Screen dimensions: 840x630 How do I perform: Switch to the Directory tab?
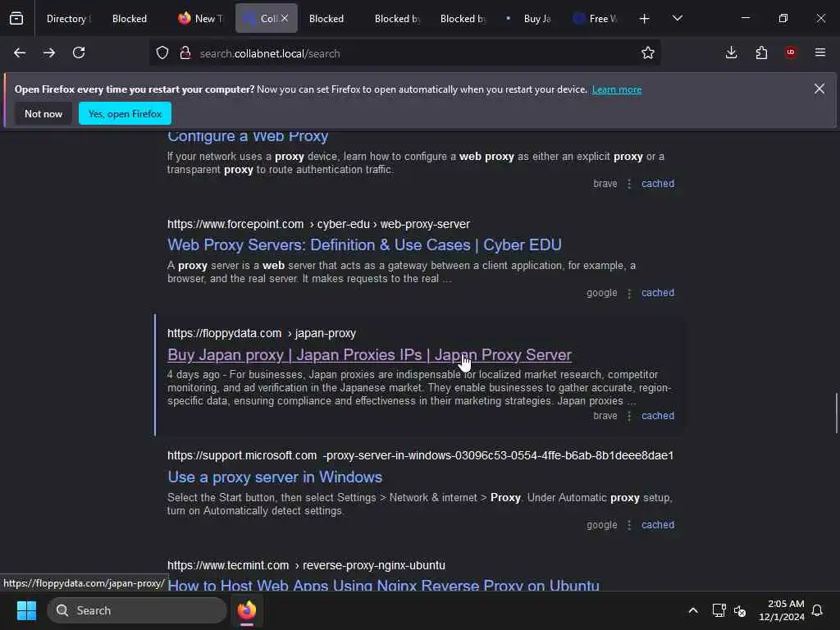point(69,19)
